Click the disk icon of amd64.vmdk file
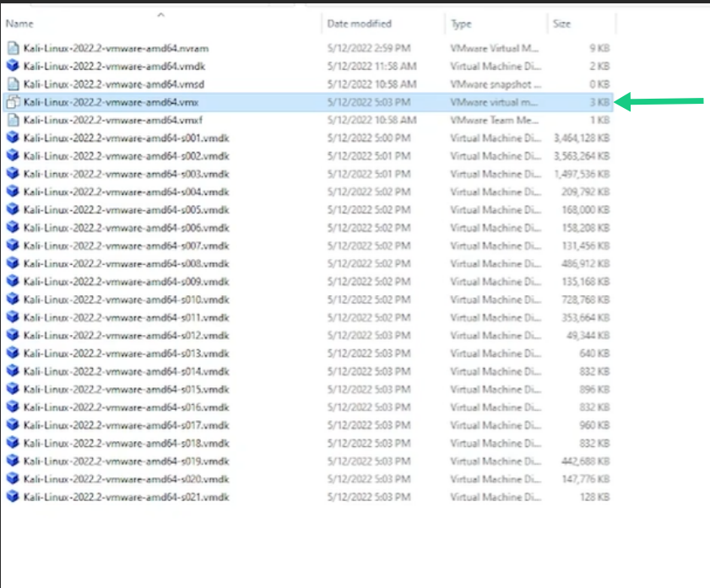 pyautogui.click(x=14, y=66)
